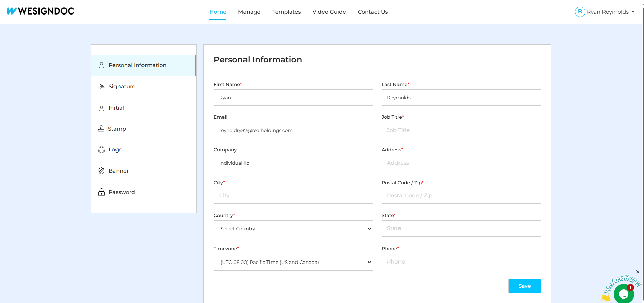Click the Password lock icon
644x303 pixels.
[x=101, y=192]
